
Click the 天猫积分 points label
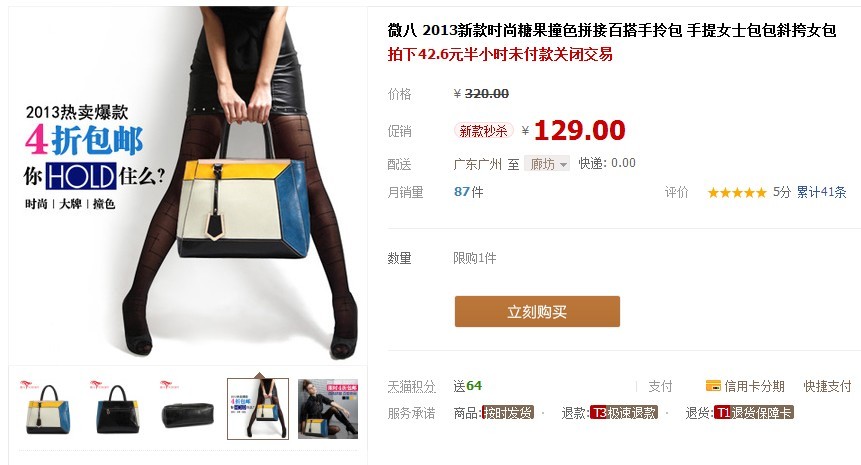click(411, 386)
